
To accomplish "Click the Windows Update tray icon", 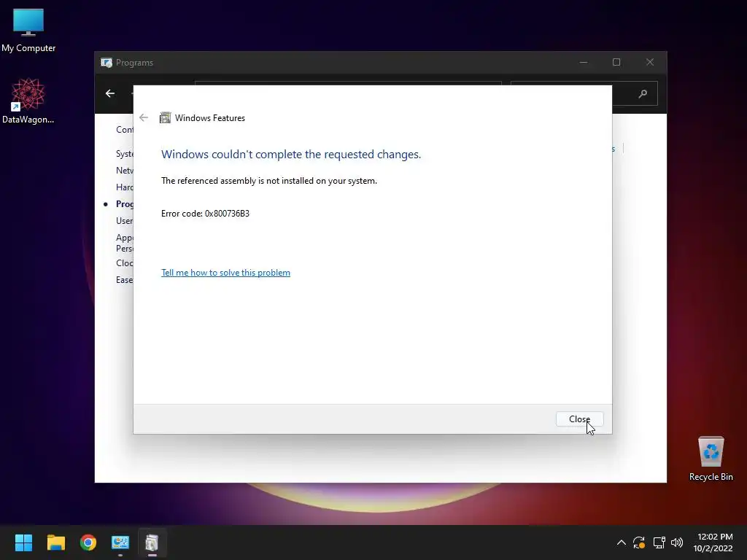I will [639, 542].
